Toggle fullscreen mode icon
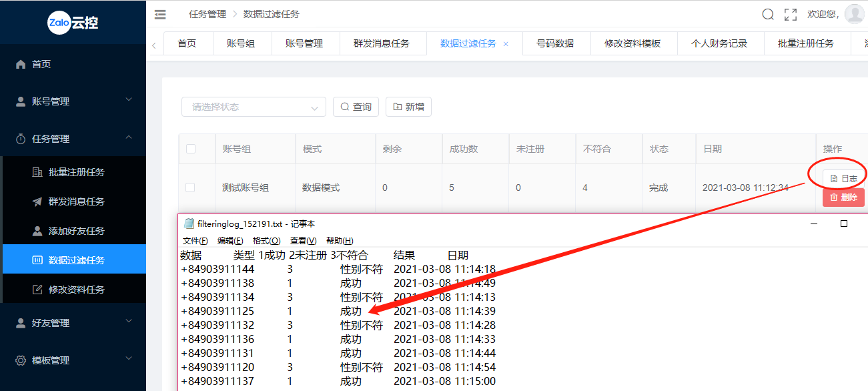 click(791, 14)
